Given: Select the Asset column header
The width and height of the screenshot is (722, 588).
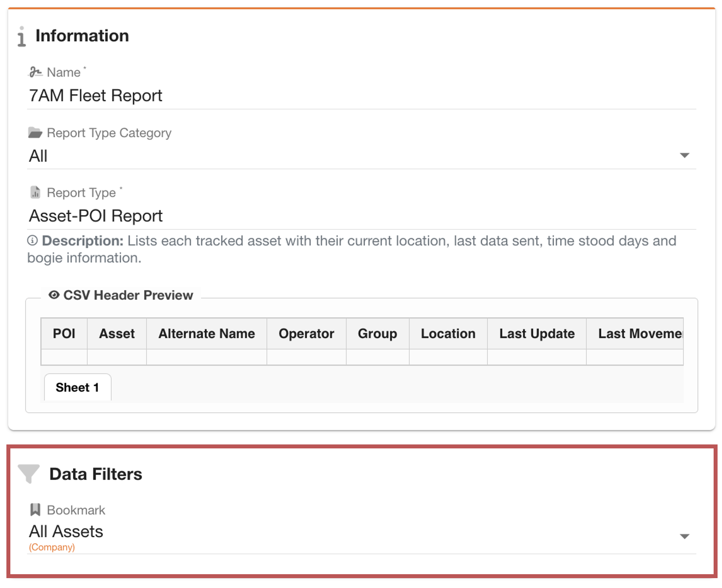Looking at the screenshot, I should [x=117, y=334].
